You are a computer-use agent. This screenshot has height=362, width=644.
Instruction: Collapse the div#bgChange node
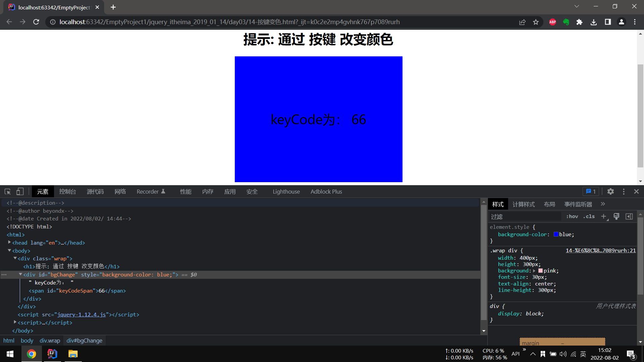click(20, 274)
